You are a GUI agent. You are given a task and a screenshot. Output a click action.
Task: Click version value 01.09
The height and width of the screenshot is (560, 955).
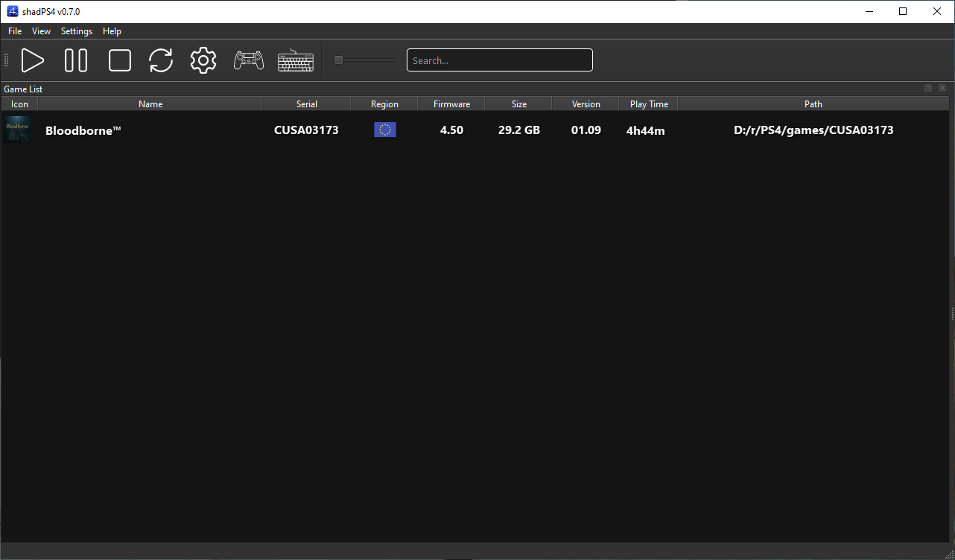pos(586,130)
